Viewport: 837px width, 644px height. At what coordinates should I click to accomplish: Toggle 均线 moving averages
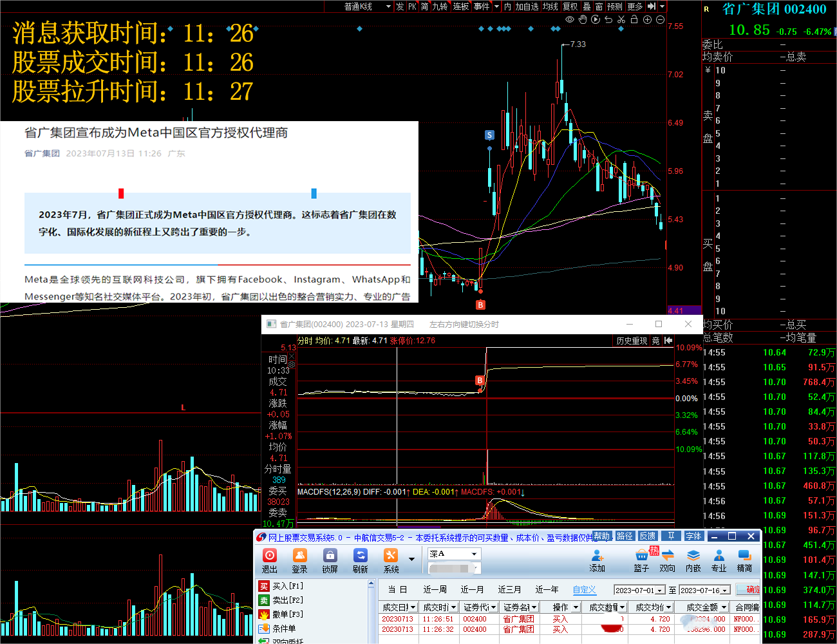[x=550, y=6]
